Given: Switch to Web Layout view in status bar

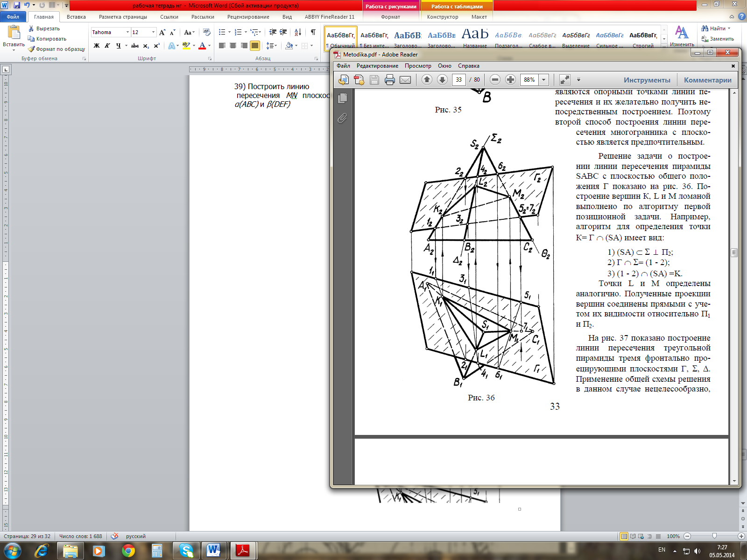Looking at the screenshot, I should [641, 536].
